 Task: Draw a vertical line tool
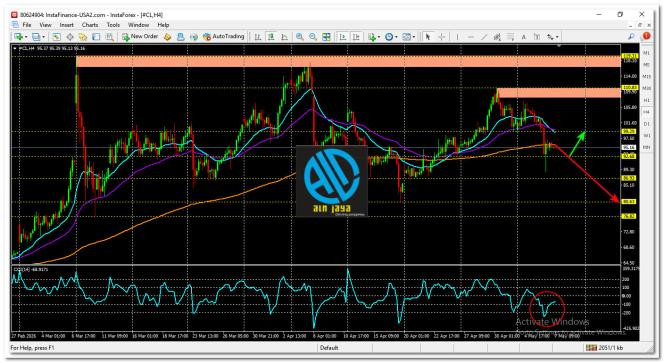(457, 37)
